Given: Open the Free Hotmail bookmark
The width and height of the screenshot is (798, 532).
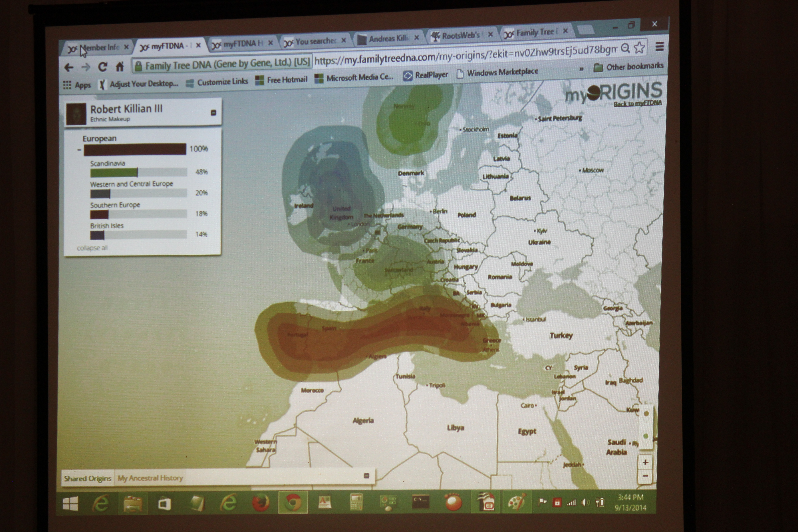Looking at the screenshot, I should coord(281,80).
